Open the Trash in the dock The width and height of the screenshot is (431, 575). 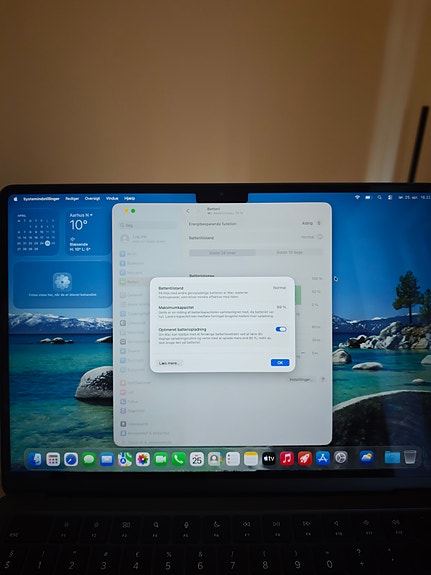[410, 457]
